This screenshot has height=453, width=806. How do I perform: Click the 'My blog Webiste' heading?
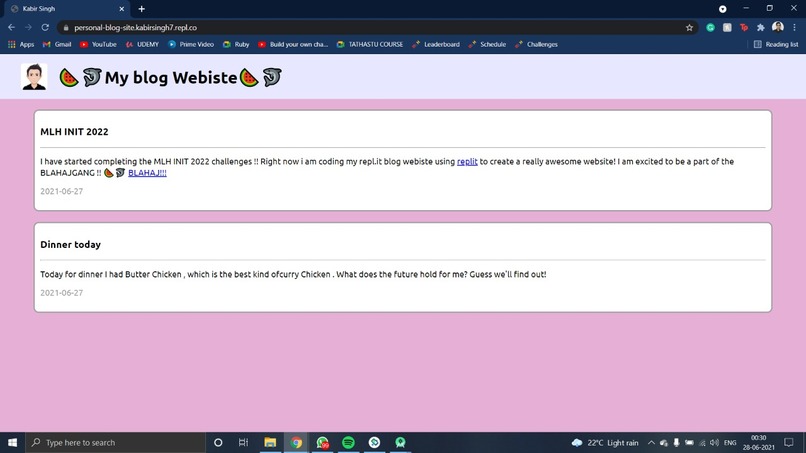[171, 78]
